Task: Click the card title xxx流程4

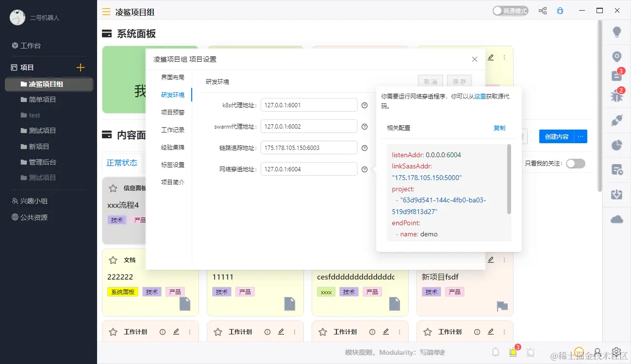Action: [x=123, y=205]
